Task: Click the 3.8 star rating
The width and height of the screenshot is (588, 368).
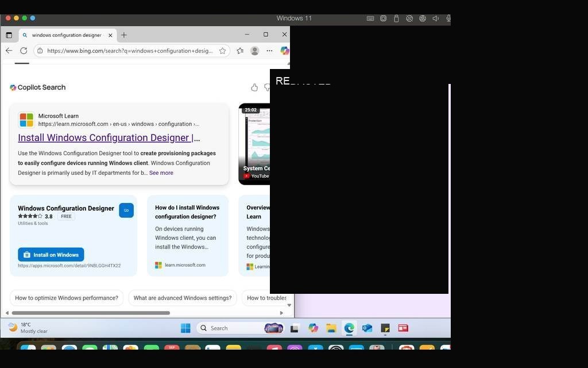Action: coord(35,216)
